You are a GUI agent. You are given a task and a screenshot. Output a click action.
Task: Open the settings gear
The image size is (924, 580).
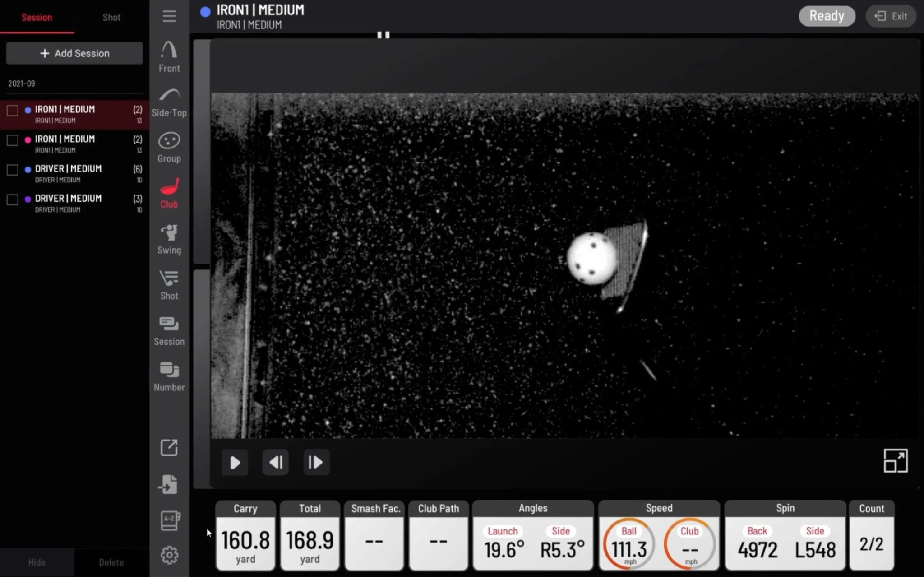tap(169, 554)
